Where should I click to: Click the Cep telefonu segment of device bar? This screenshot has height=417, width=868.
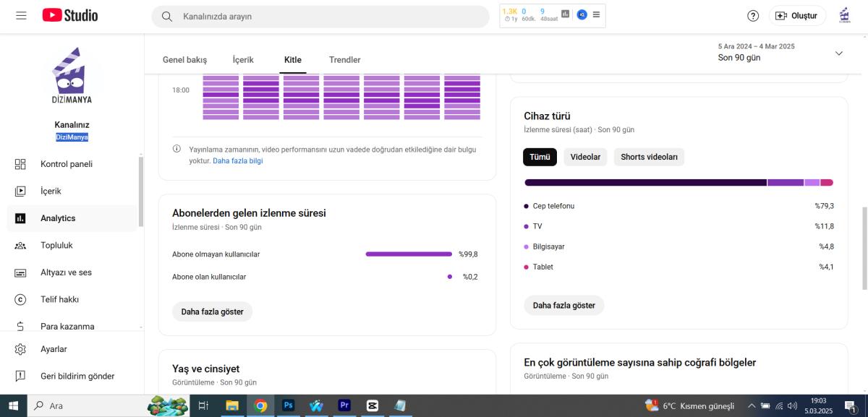click(645, 183)
